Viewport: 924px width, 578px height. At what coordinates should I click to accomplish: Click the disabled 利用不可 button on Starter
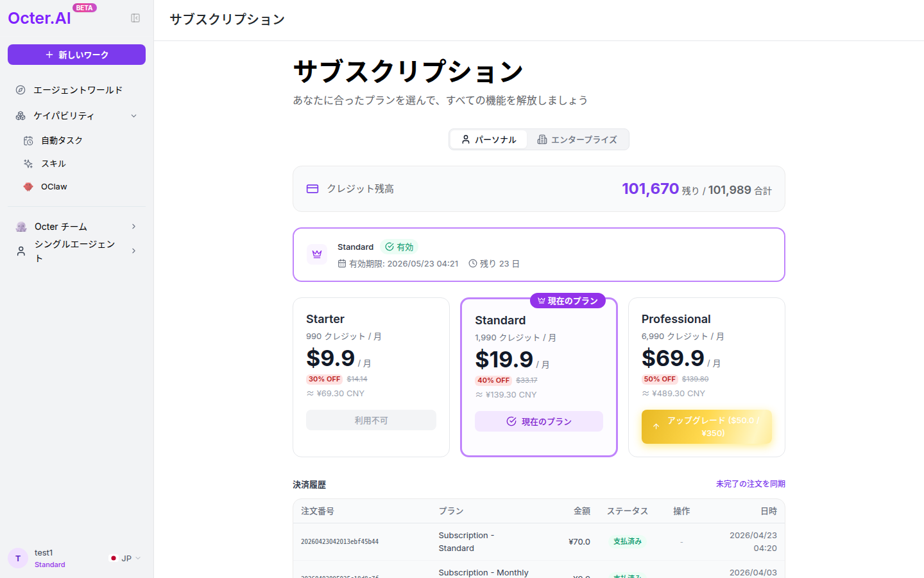pyautogui.click(x=371, y=420)
